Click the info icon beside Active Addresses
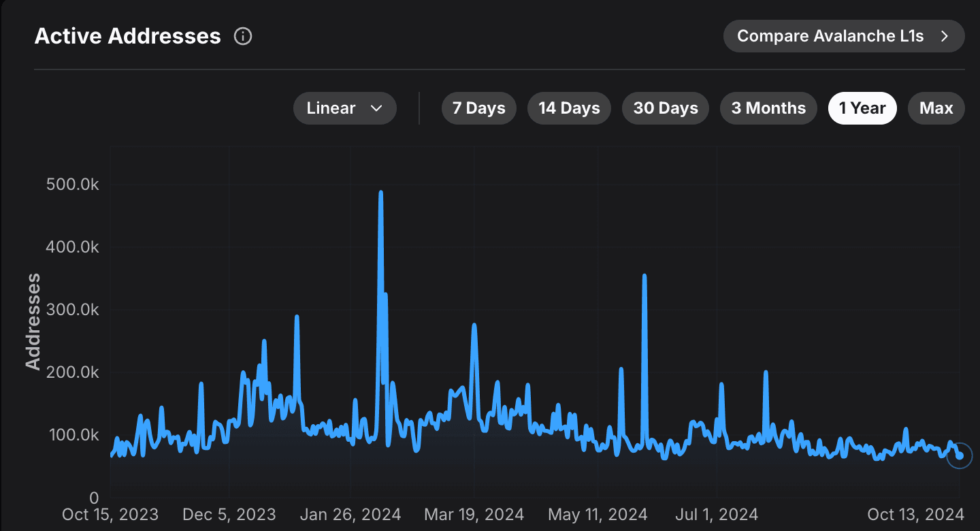The width and height of the screenshot is (980, 531). 243,36
